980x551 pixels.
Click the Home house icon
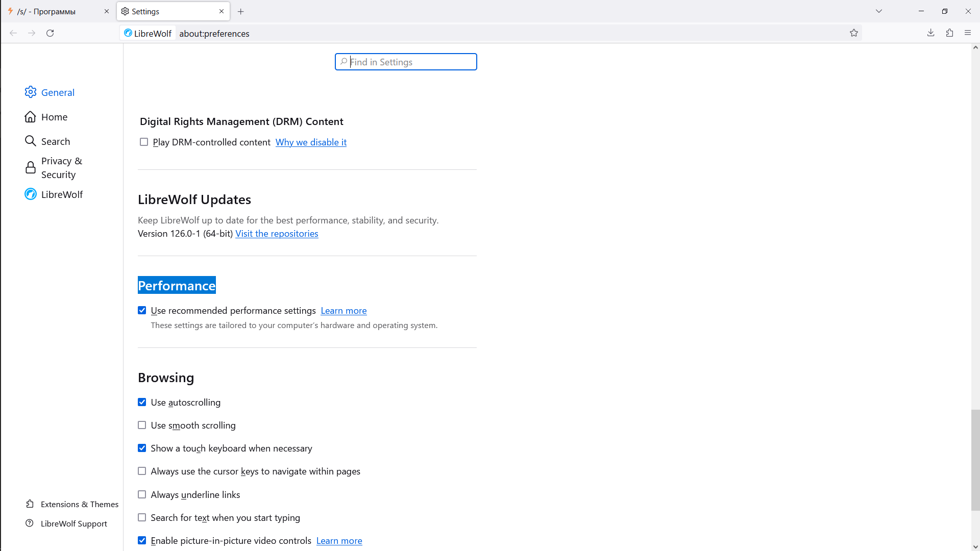[31, 117]
